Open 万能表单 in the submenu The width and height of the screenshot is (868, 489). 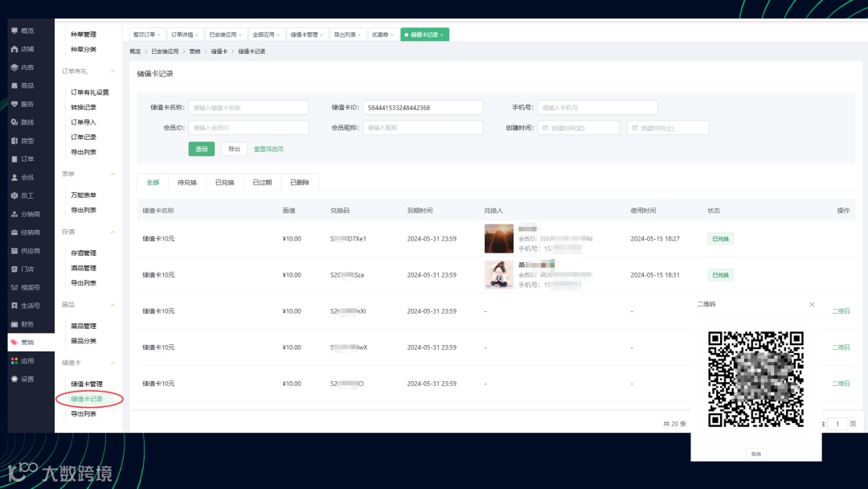pyautogui.click(x=84, y=195)
